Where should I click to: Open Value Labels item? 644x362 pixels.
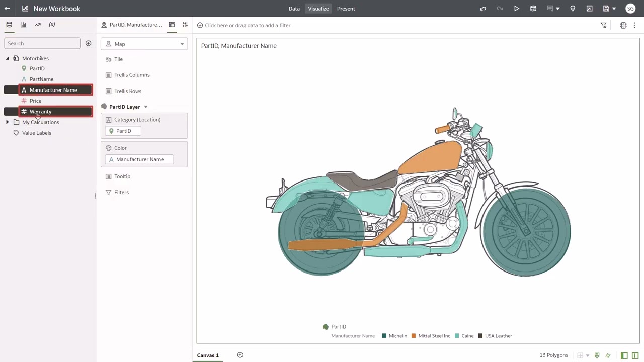[37, 133]
